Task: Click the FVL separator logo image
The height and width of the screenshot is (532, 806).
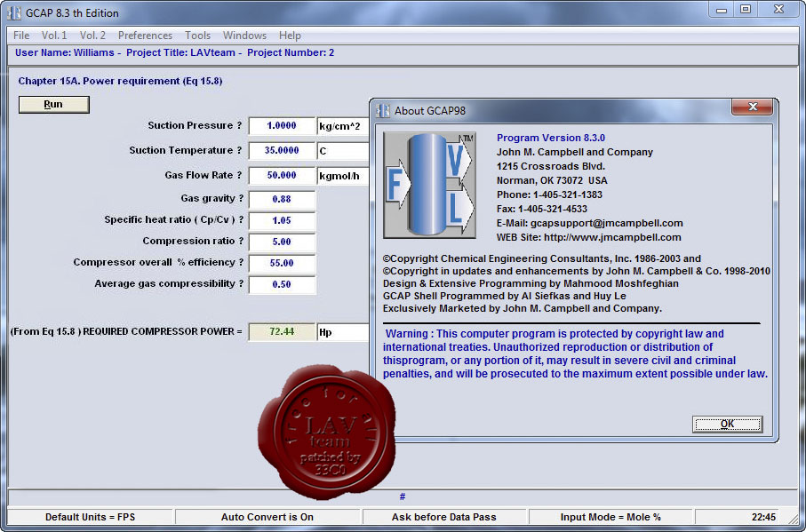Action: [429, 185]
